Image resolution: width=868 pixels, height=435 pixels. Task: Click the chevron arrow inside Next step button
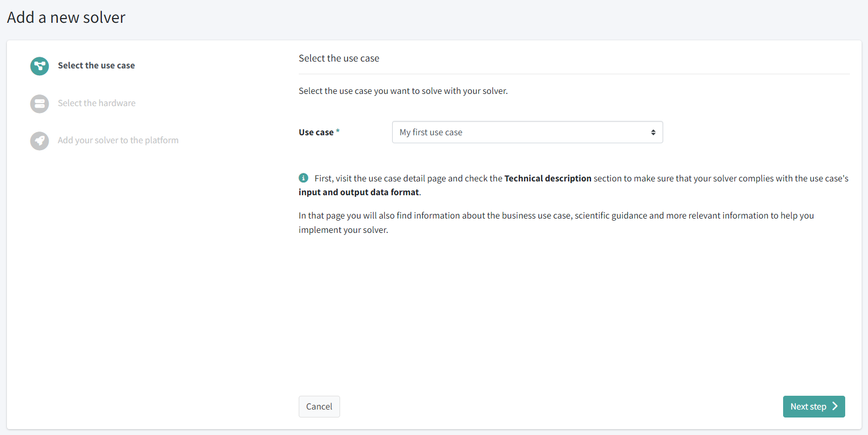click(x=835, y=406)
